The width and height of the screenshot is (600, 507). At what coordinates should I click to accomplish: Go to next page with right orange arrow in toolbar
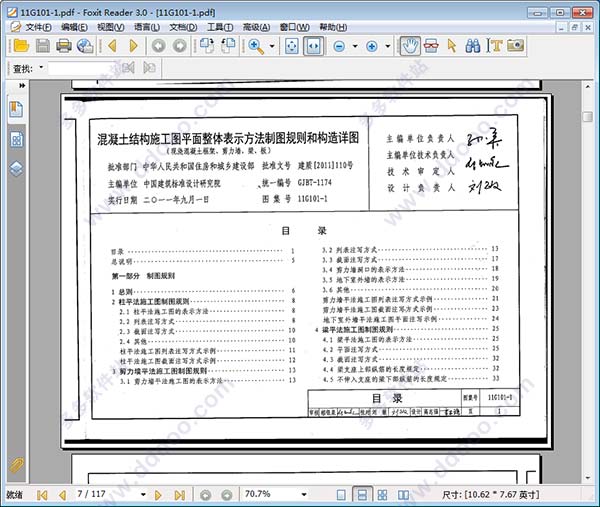click(133, 46)
